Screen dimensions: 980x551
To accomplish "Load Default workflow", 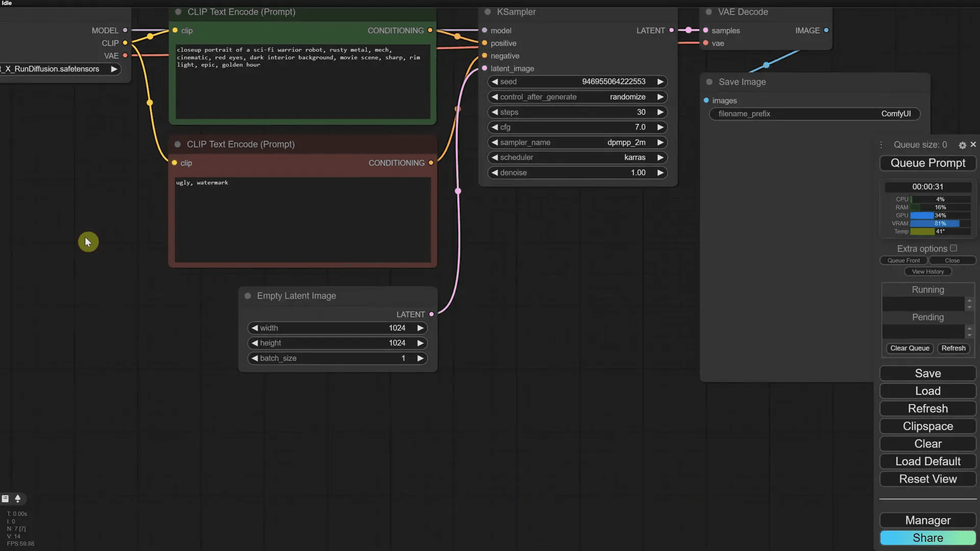I will 927,462.
